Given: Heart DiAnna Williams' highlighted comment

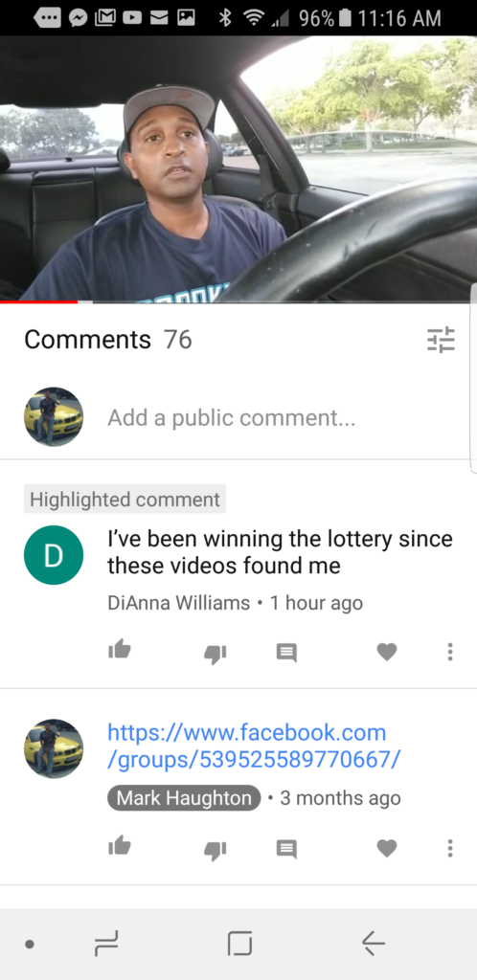Looking at the screenshot, I should click(x=387, y=652).
